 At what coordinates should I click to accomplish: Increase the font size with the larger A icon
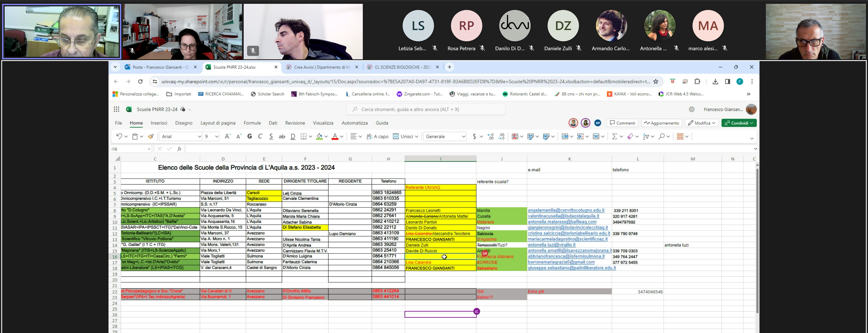pyautogui.click(x=227, y=136)
